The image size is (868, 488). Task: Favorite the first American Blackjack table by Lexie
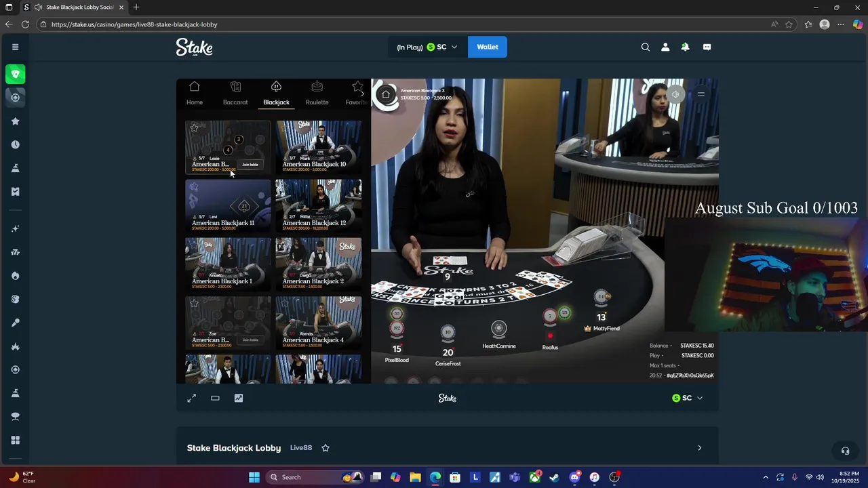click(194, 127)
